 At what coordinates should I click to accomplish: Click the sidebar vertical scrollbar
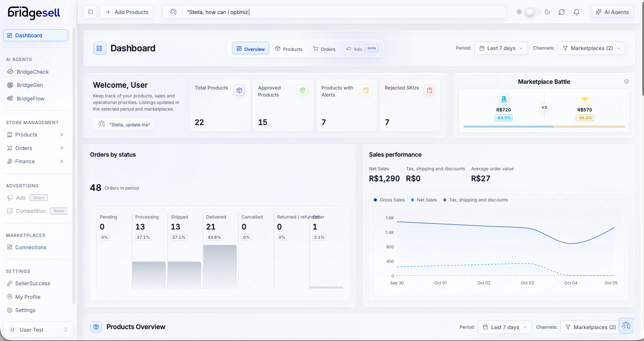[x=74, y=167]
